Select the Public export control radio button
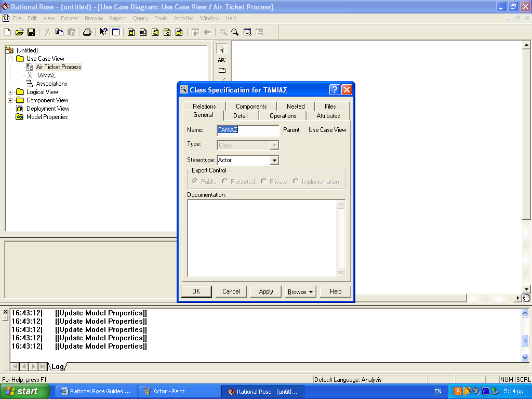The image size is (532, 399). click(195, 181)
